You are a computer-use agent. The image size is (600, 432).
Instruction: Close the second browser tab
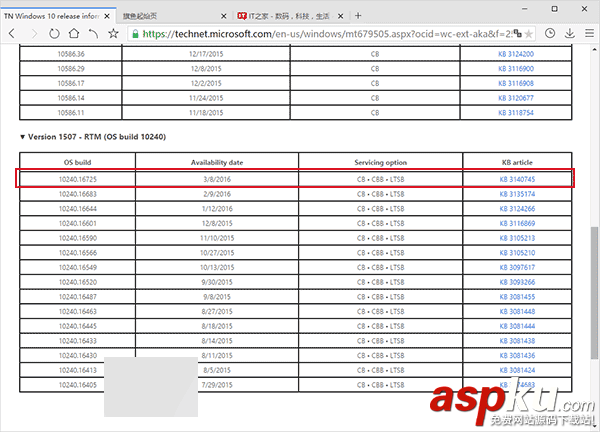(224, 16)
